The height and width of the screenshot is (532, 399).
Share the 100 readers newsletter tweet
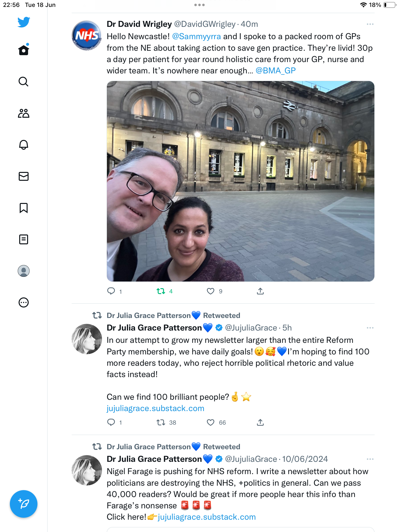click(260, 423)
